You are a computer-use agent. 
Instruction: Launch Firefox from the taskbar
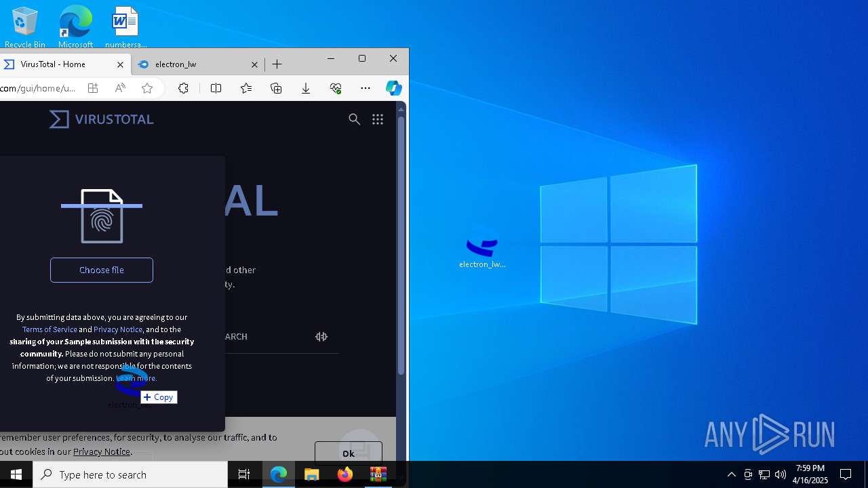345,474
